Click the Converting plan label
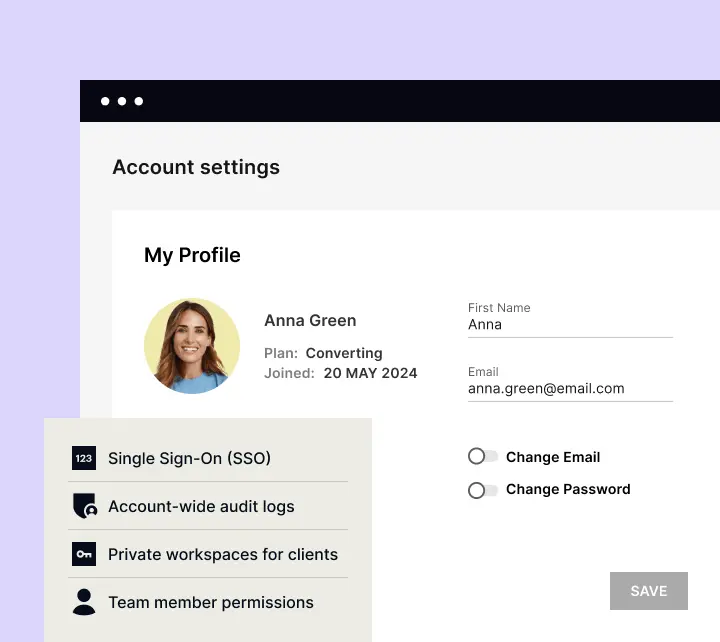This screenshot has height=642, width=720. pos(343,353)
